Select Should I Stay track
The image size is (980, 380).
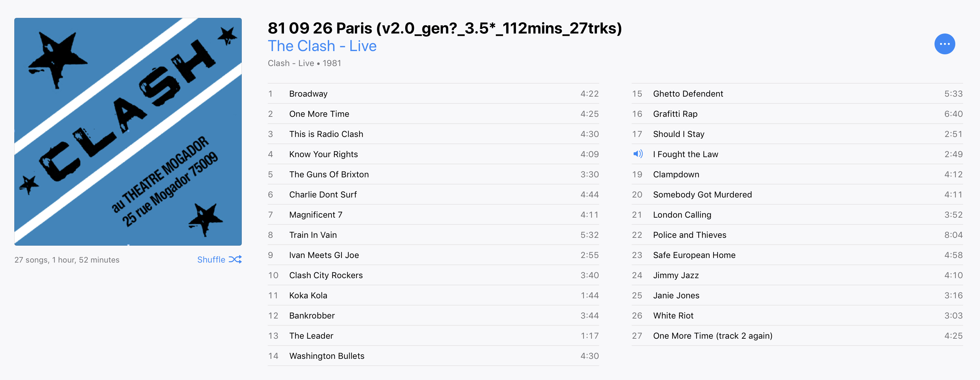coord(679,134)
